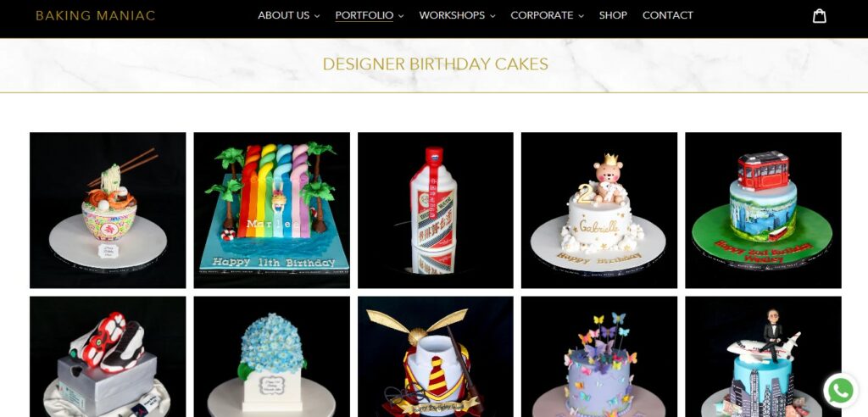View the Chinese liquor bottle cake
This screenshot has height=417, width=868.
click(435, 210)
